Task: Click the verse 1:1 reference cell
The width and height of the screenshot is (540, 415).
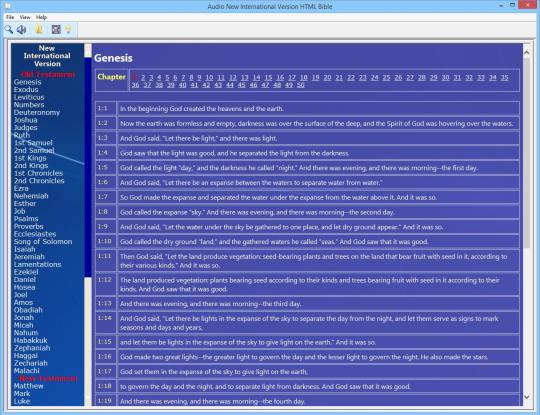Action: (x=106, y=108)
